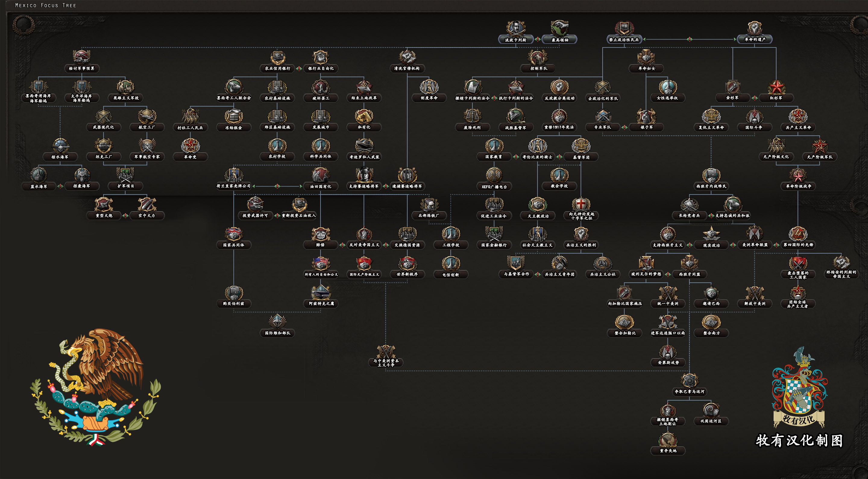
Task: Click the 国际斗争 skull and flags icon
Action: [754, 116]
